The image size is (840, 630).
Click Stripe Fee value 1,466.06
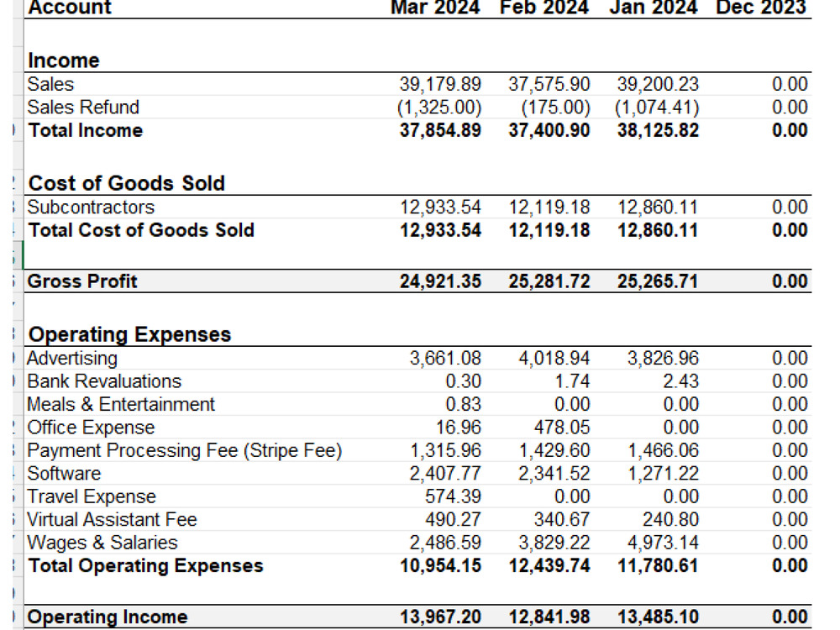[663, 450]
